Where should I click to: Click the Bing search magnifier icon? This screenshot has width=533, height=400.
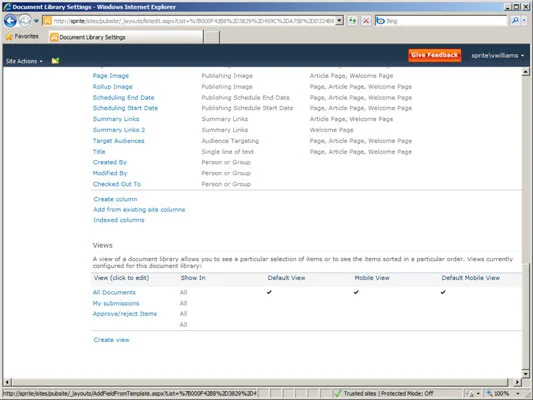(x=515, y=21)
